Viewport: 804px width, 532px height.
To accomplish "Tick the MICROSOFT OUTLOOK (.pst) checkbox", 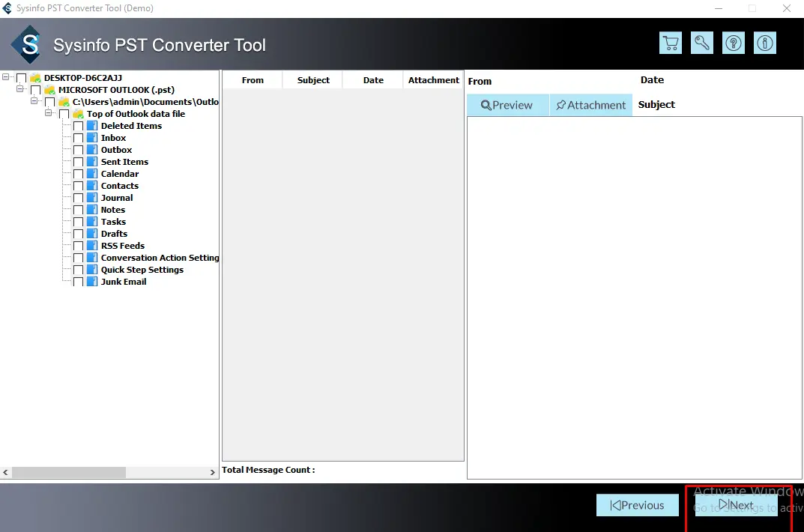I will point(36,90).
